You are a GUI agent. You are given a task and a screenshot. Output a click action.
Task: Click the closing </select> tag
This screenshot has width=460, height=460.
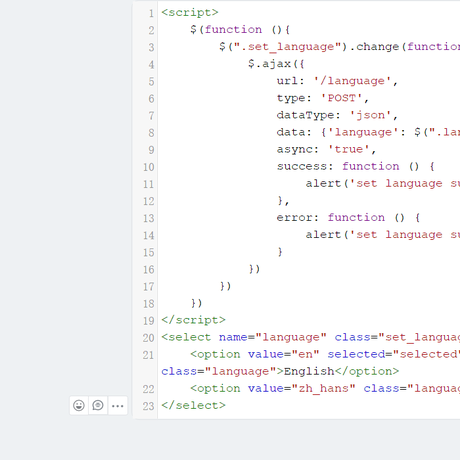pos(193,406)
